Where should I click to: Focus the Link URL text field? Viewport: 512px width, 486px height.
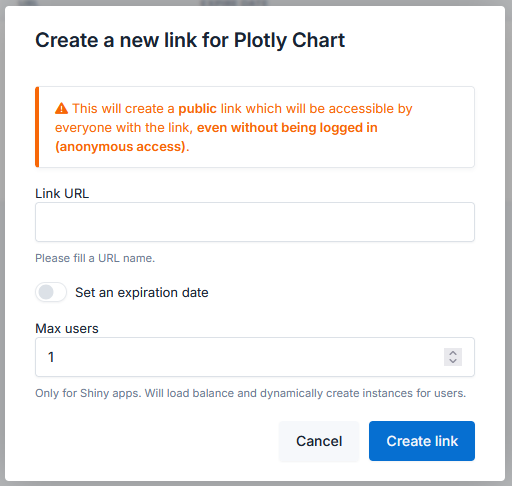click(255, 222)
